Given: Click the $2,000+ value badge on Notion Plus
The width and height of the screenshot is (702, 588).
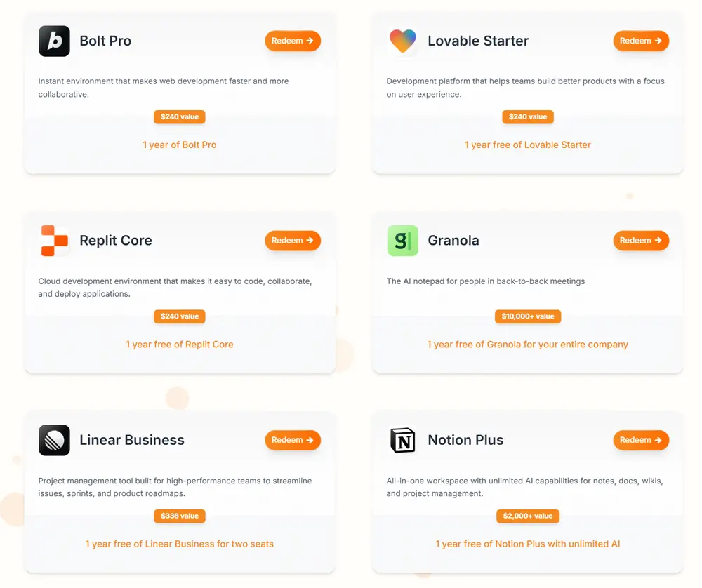Looking at the screenshot, I should click(527, 516).
